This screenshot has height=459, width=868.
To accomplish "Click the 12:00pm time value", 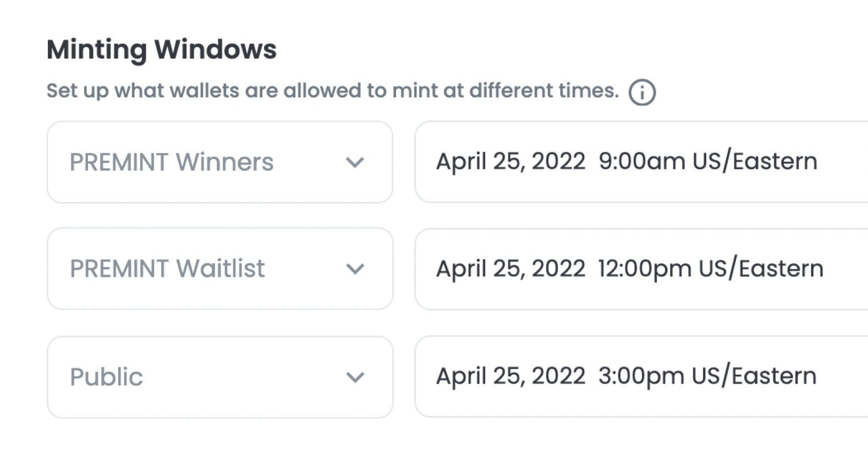I will [x=644, y=269].
